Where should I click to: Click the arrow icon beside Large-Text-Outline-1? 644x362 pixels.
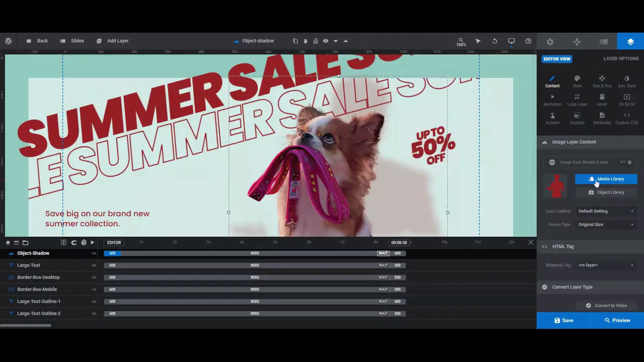[x=93, y=302]
